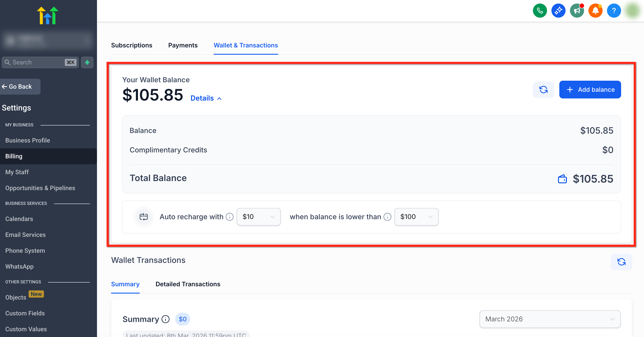Click the blue help question icon
This screenshot has width=644, height=337.
(614, 11)
